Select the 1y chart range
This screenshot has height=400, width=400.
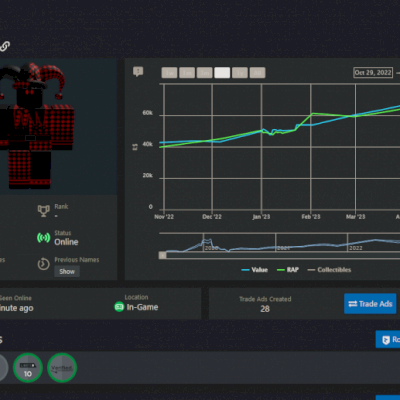(240, 73)
